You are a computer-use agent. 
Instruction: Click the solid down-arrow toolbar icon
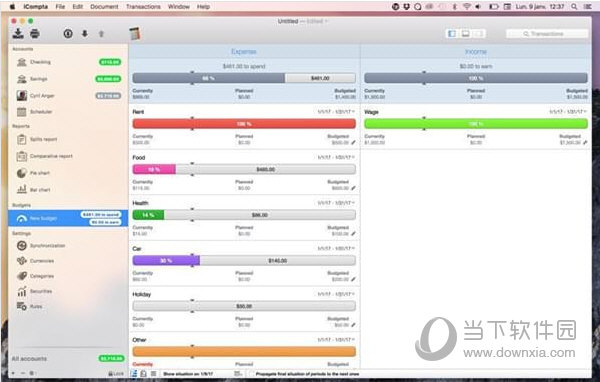pyautogui.click(x=85, y=34)
